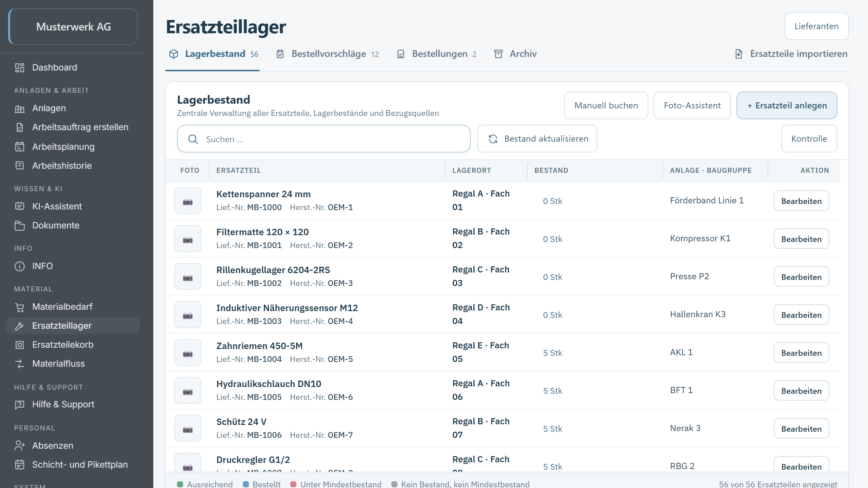This screenshot has width=868, height=488.
Task: Open photo placeholder for Filtermatte 120 × 120
Action: click(188, 239)
